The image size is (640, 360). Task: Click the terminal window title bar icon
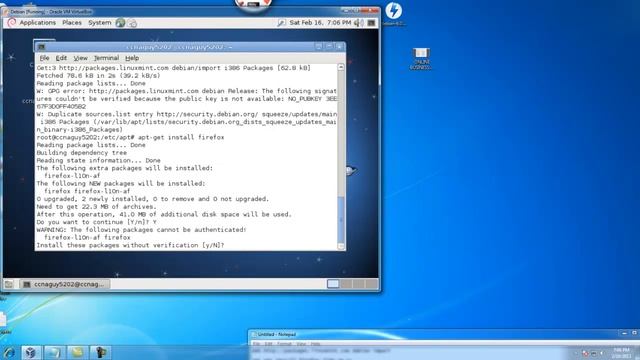42,47
